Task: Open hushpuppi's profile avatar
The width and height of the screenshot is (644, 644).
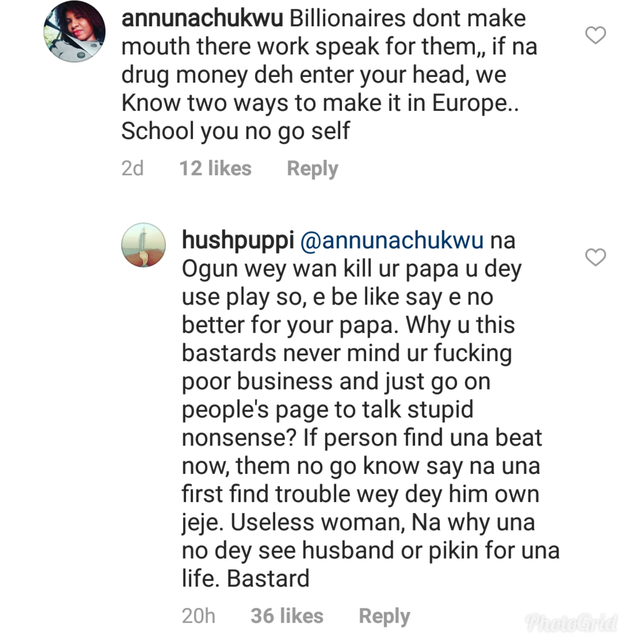Action: pos(143,245)
